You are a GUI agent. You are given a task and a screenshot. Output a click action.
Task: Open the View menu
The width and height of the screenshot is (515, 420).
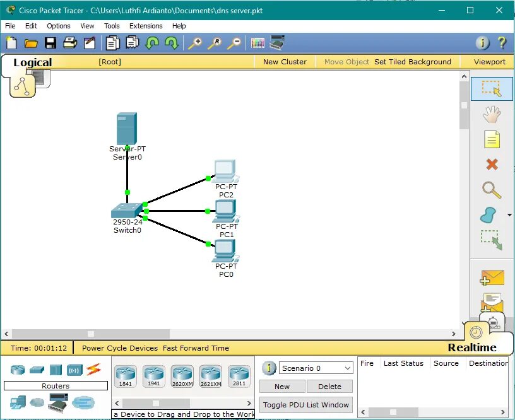coord(87,26)
